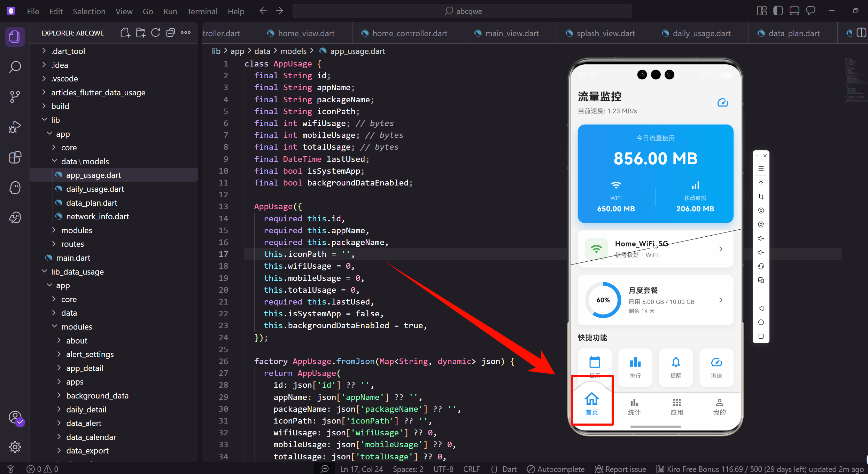Open the 统计 bottom navigation tab
This screenshot has width=868, height=474.
pyautogui.click(x=634, y=407)
